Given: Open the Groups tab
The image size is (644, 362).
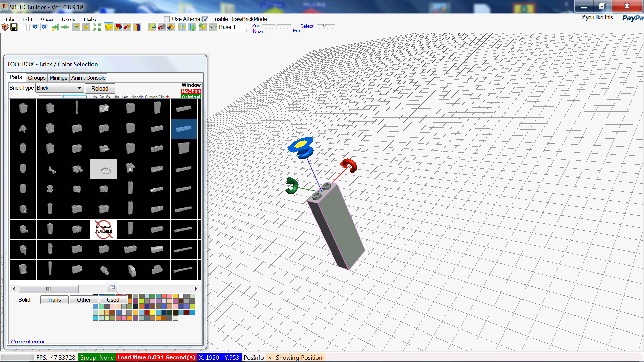Looking at the screenshot, I should pyautogui.click(x=37, y=78).
